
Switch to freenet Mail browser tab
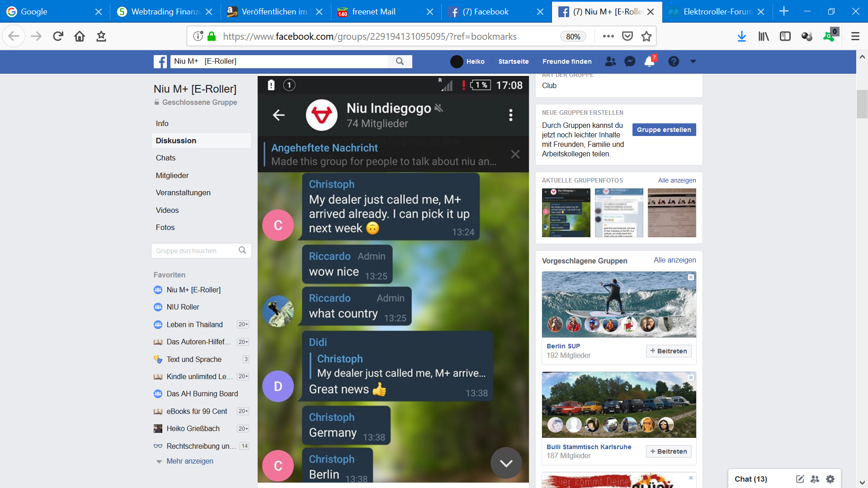pyautogui.click(x=373, y=12)
